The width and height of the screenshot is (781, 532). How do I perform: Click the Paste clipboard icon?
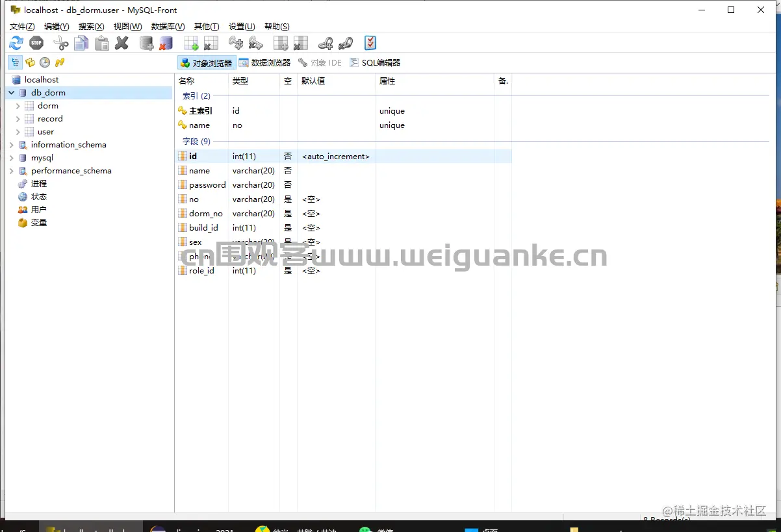click(x=102, y=44)
